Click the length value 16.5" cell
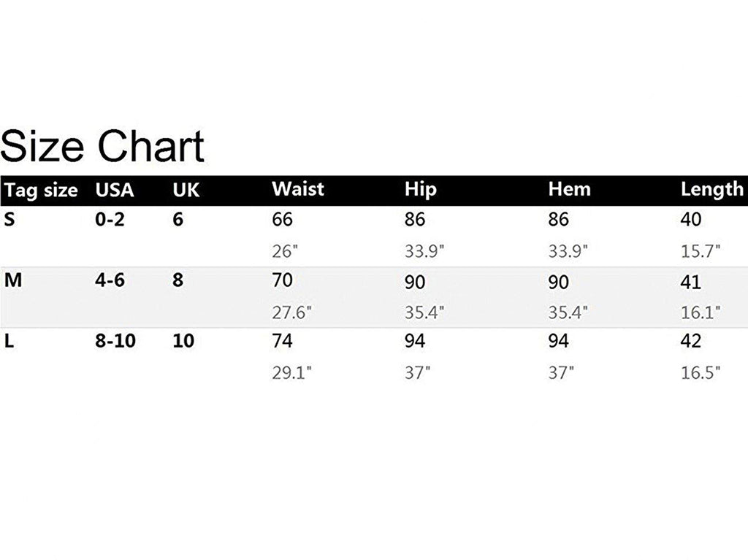The height and width of the screenshot is (560, 748). [701, 372]
